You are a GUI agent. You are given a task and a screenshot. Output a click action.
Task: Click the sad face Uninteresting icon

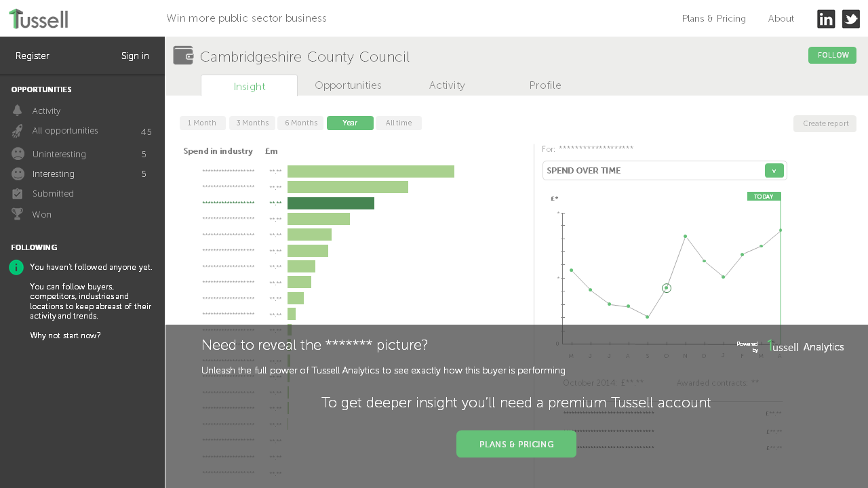coord(18,154)
